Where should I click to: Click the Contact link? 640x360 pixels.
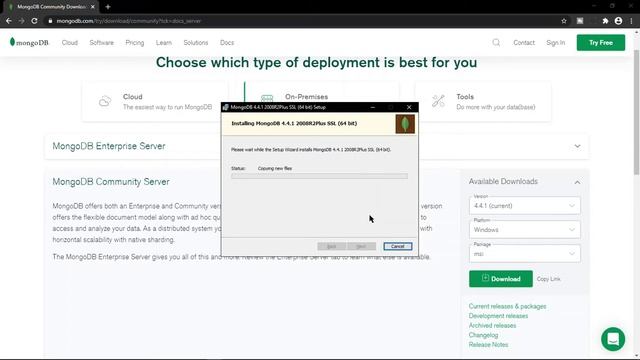coord(524,42)
